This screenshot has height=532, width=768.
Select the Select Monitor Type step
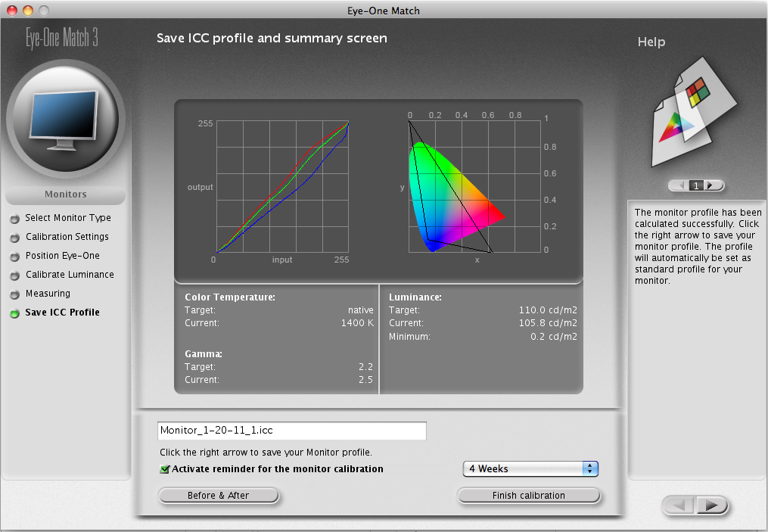tap(68, 218)
